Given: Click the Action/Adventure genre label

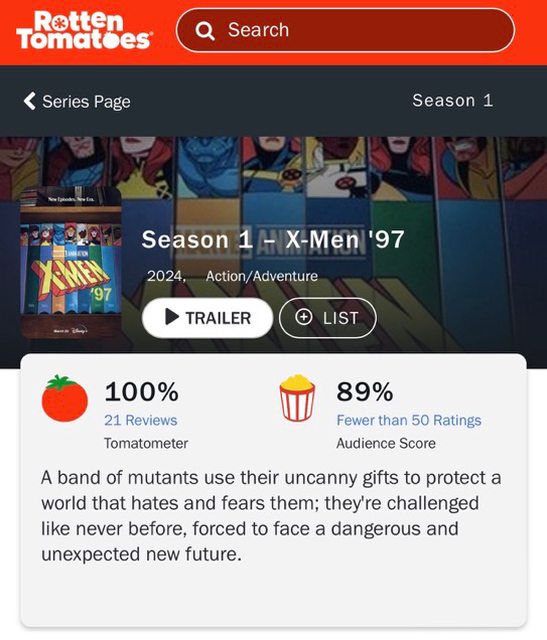Looking at the screenshot, I should click(x=262, y=276).
